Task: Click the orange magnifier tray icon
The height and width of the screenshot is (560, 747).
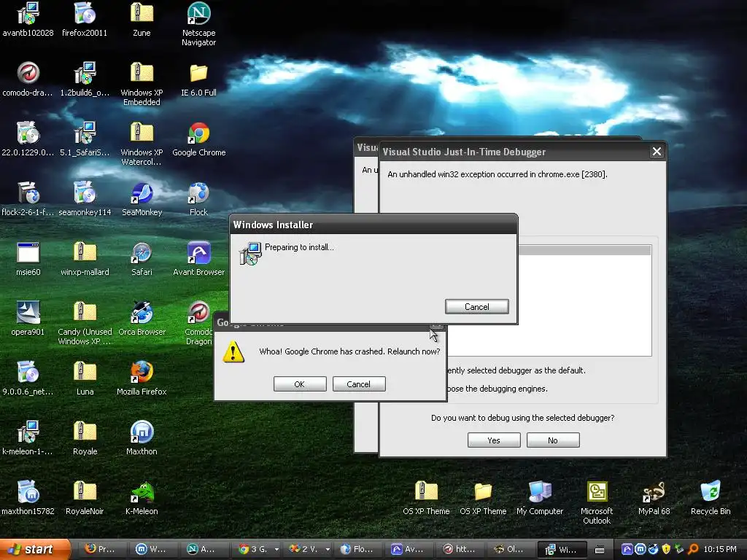Action: pos(693,549)
